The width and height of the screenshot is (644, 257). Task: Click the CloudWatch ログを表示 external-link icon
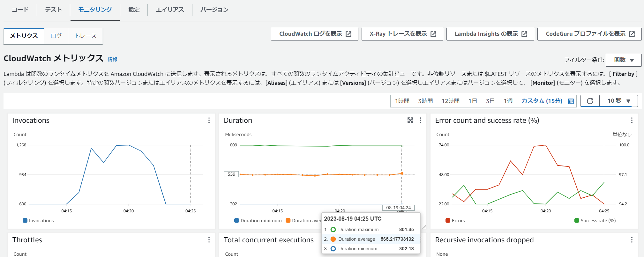tap(348, 34)
